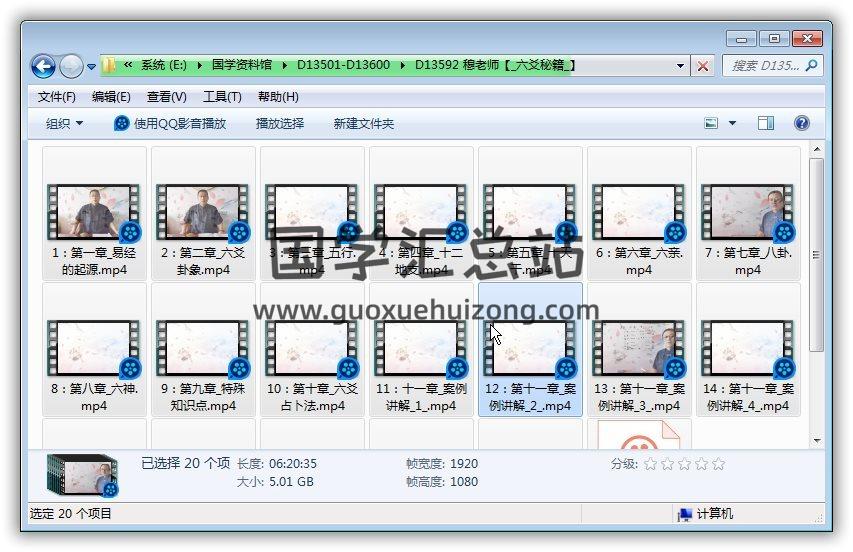
Task: Expand the address bar history dropdown
Action: pos(680,66)
